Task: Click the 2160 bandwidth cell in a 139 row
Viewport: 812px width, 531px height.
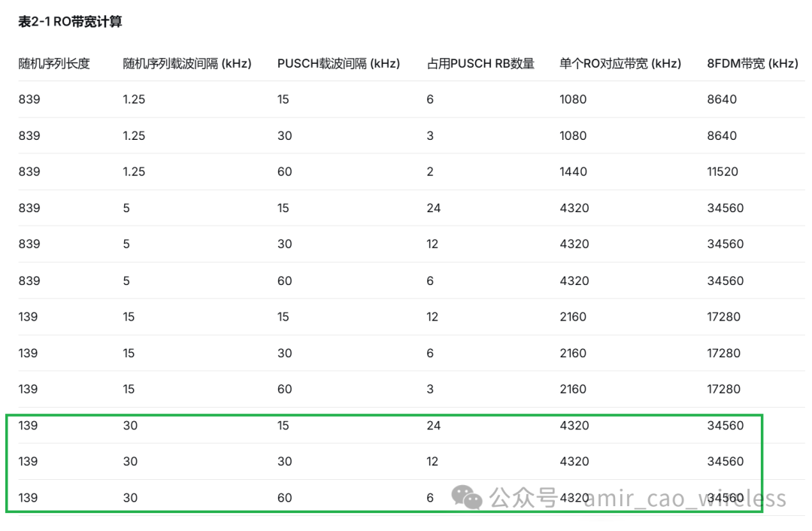Action: point(573,317)
